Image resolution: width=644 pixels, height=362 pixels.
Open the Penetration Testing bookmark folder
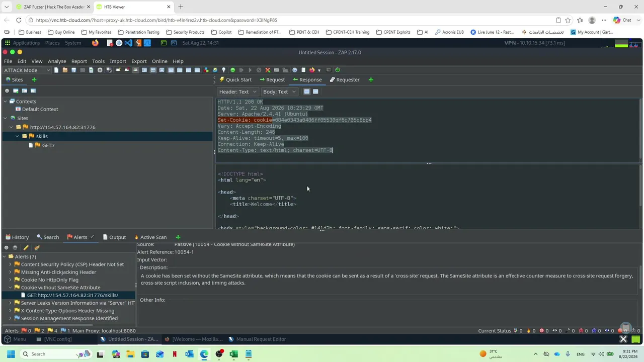click(x=138, y=32)
